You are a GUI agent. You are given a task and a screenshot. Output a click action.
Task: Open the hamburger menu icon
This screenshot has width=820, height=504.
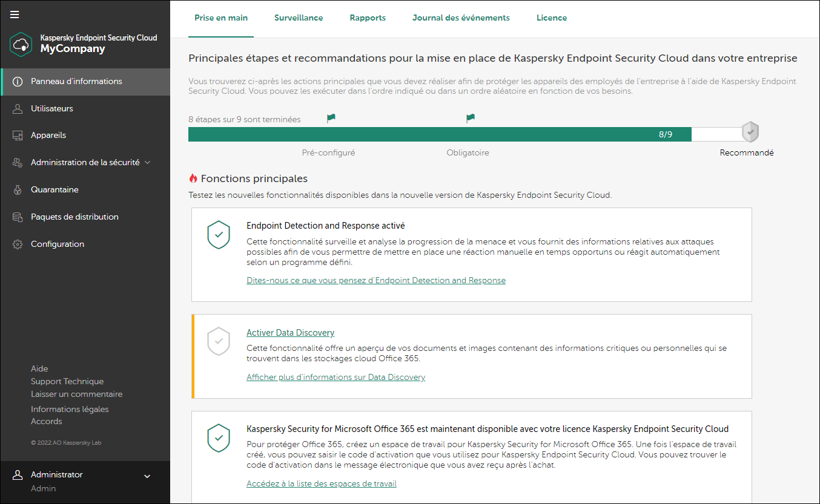(15, 15)
